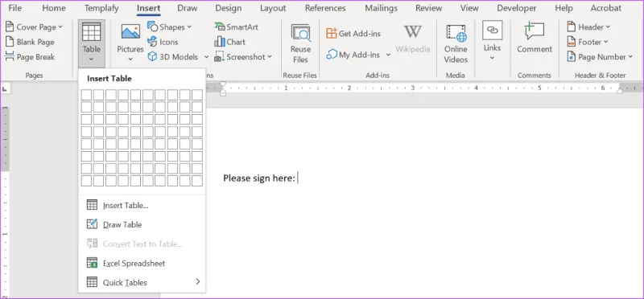Open the Shapes gallery
Screen dimensions: 644x299
(170, 27)
